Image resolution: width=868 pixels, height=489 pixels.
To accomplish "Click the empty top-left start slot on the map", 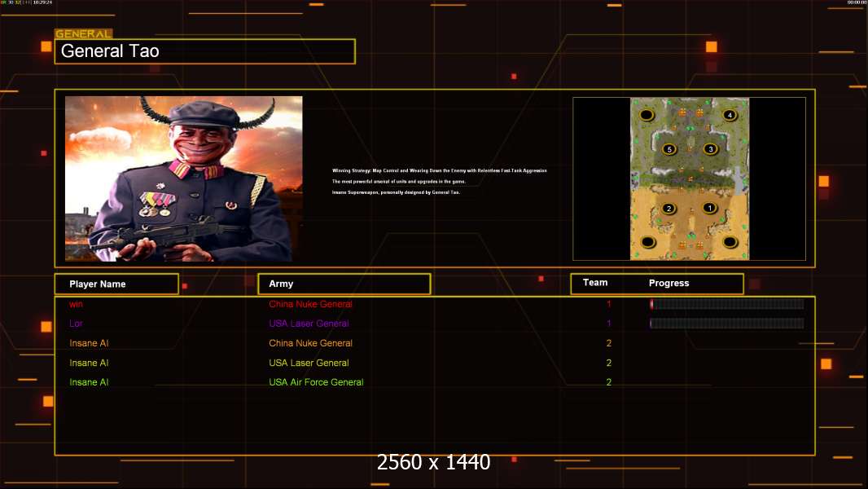I will (647, 115).
